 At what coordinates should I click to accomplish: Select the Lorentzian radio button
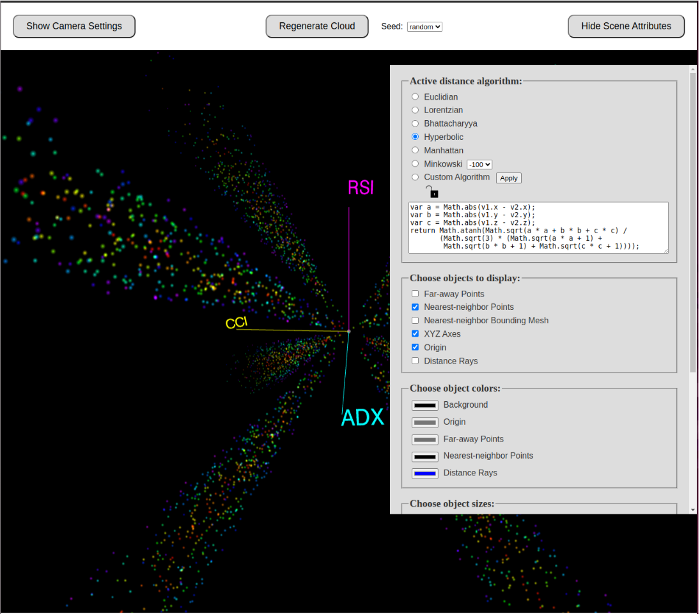tap(416, 111)
